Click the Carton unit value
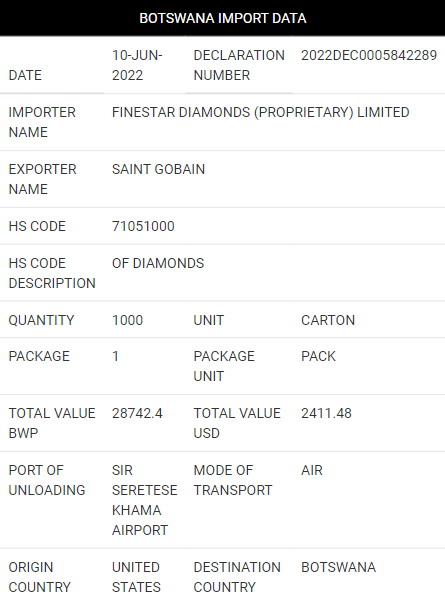The height and width of the screenshot is (603, 445). [328, 320]
